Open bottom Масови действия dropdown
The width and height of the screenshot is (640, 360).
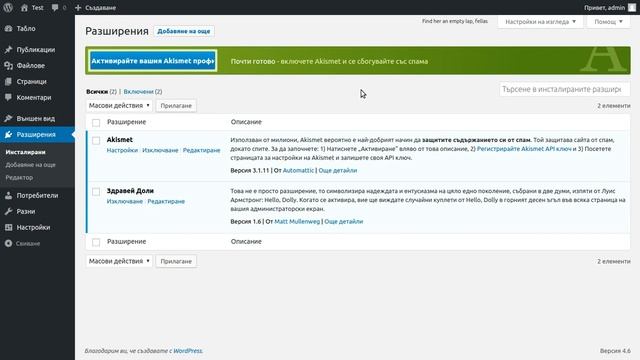119,261
